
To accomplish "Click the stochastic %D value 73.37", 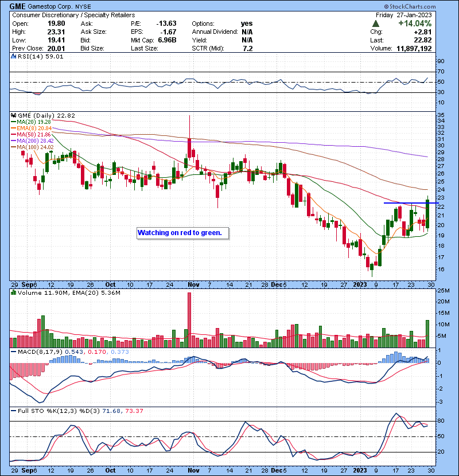I will (134, 411).
